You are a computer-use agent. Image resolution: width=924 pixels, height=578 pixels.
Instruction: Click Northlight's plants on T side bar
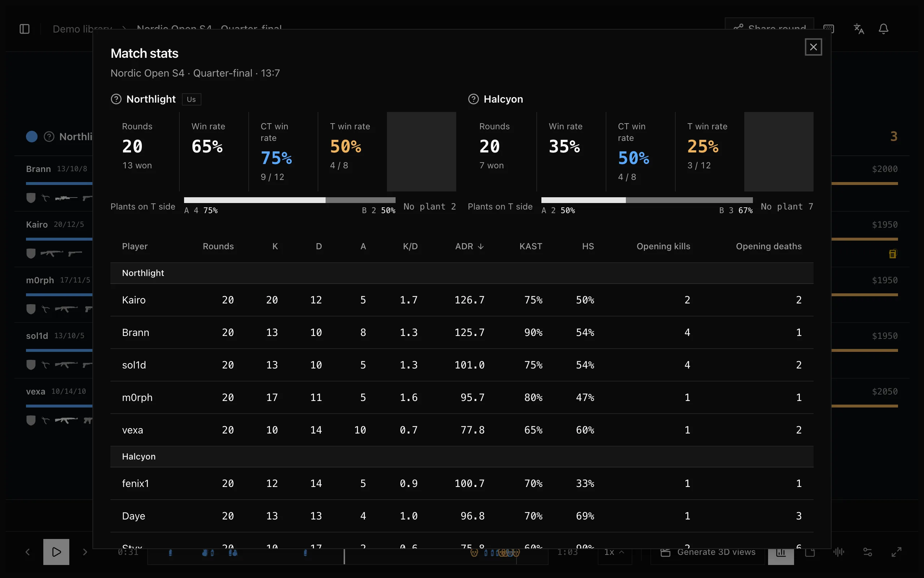[290, 200]
